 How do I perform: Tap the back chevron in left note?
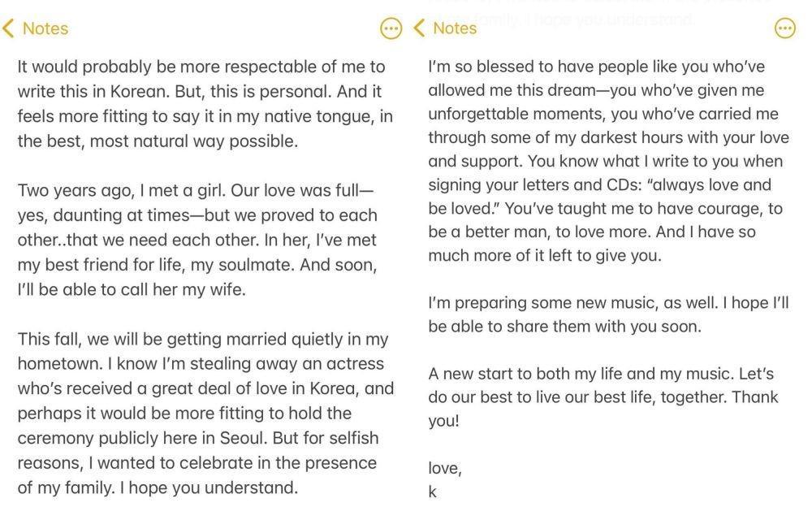point(8,28)
